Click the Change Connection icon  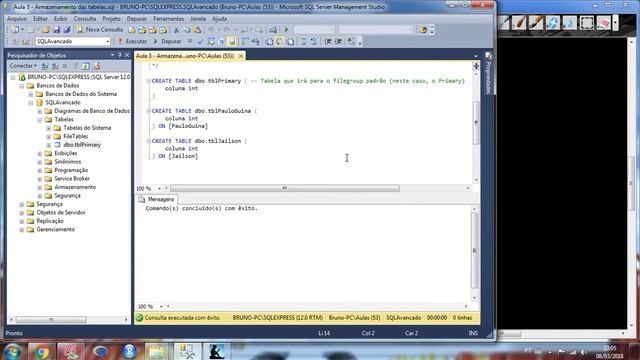pos(26,41)
